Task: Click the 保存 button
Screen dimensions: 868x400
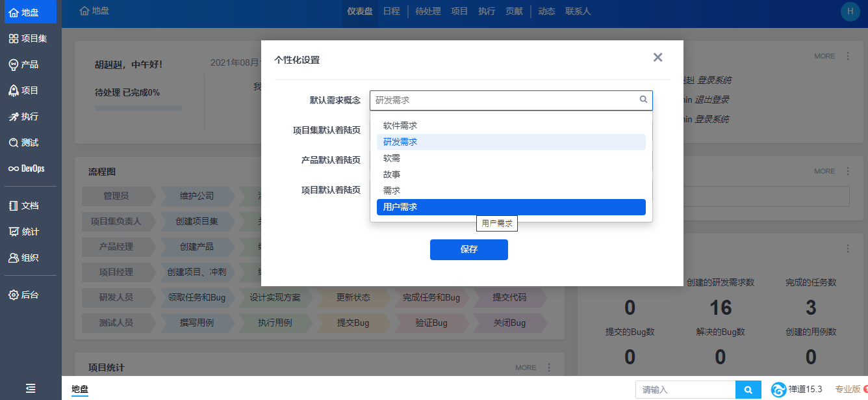Action: [x=468, y=250]
